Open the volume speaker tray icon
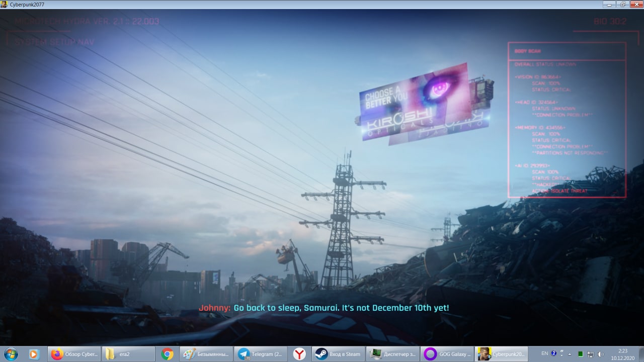Image resolution: width=644 pixels, height=362 pixels. (x=601, y=354)
